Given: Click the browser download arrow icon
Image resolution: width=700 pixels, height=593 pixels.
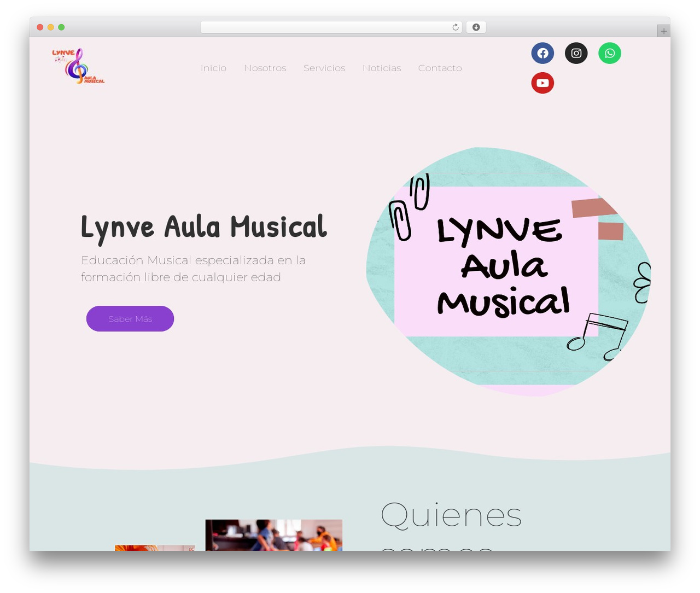Looking at the screenshot, I should 476,27.
